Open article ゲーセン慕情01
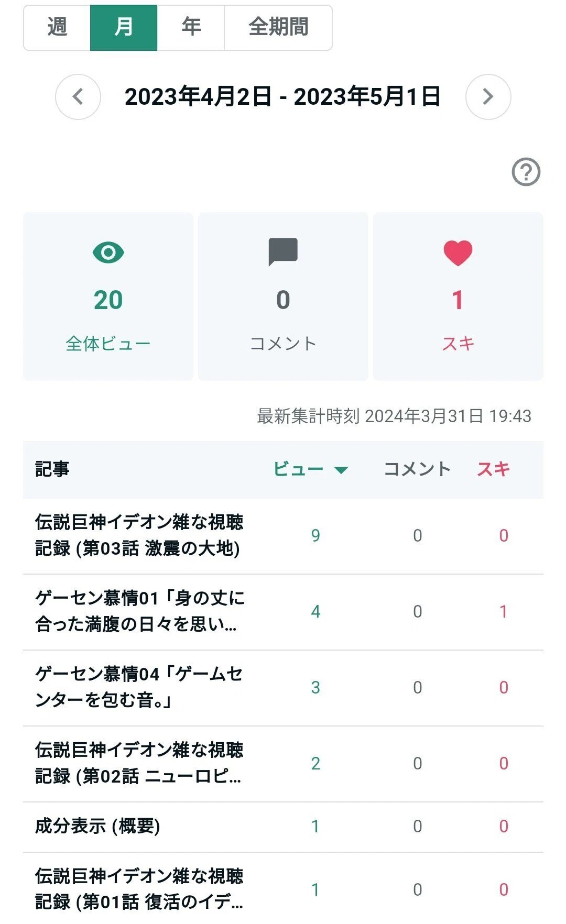Viewport: 566px width, 924px height. coord(139,611)
